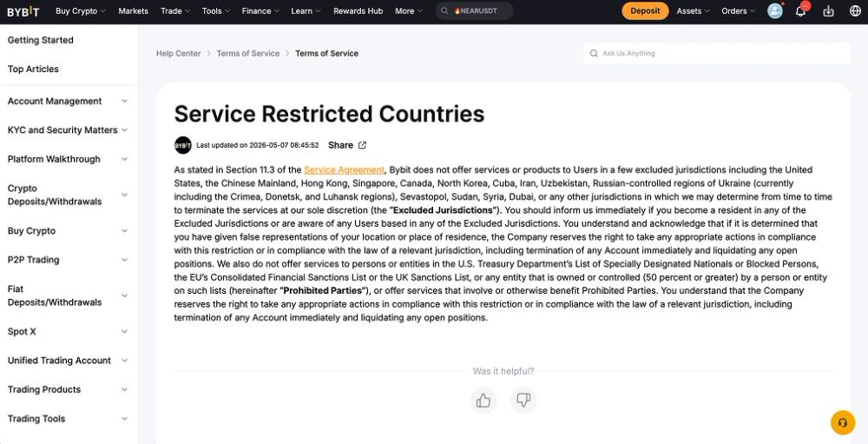
Task: Click the 'Was it helpful?' text
Action: (503, 371)
